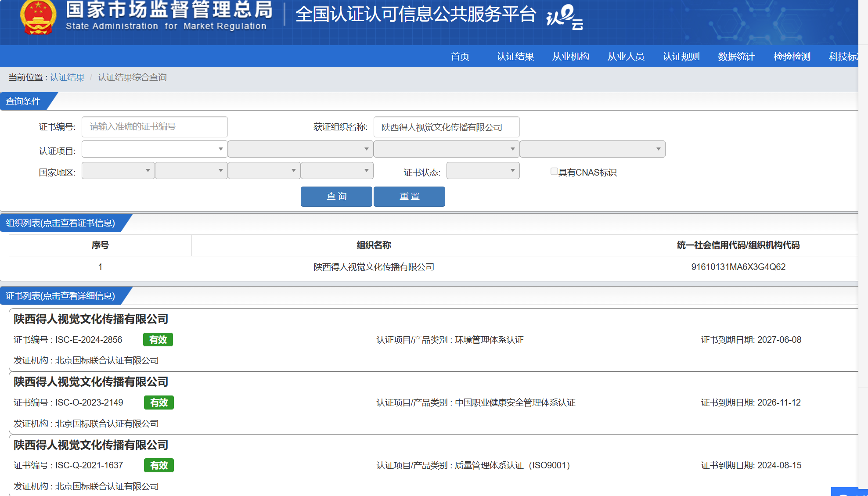
Task: Open certificate ISC-E-2024-2856 details
Action: click(x=434, y=340)
